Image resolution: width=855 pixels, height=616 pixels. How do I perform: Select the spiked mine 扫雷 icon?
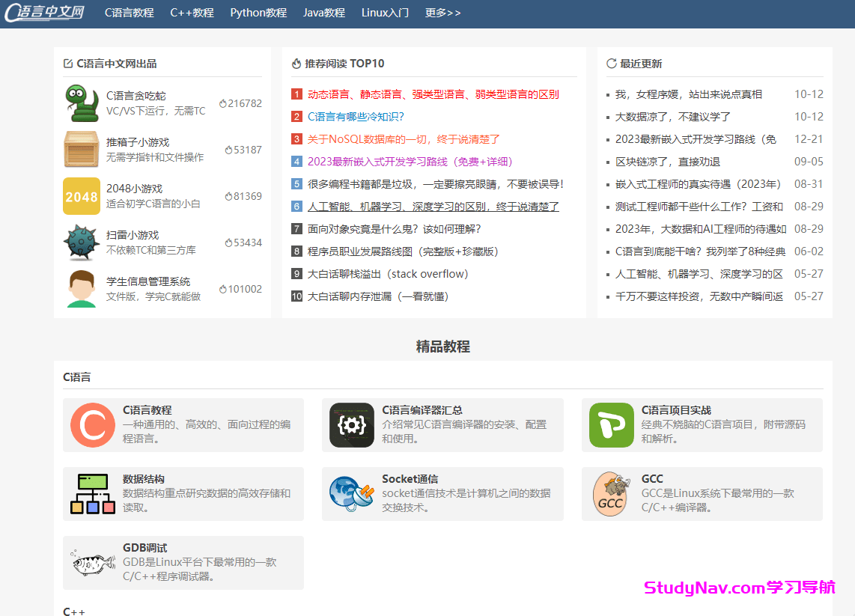click(x=81, y=243)
